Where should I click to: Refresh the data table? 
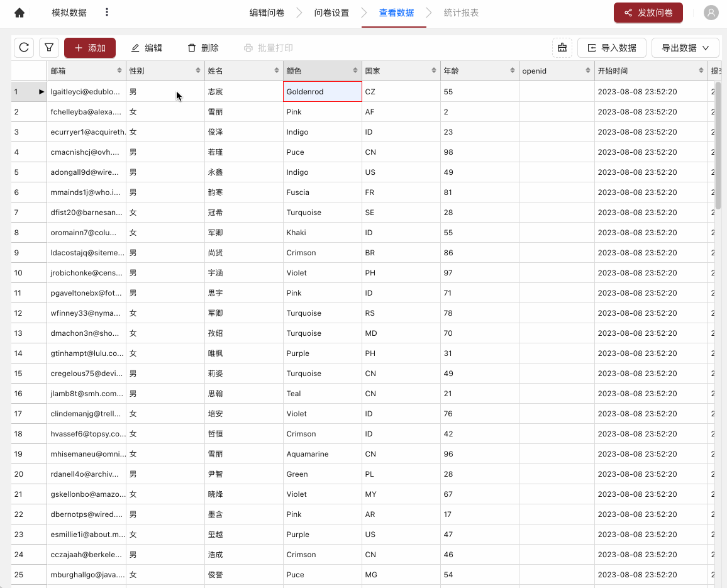coord(24,48)
